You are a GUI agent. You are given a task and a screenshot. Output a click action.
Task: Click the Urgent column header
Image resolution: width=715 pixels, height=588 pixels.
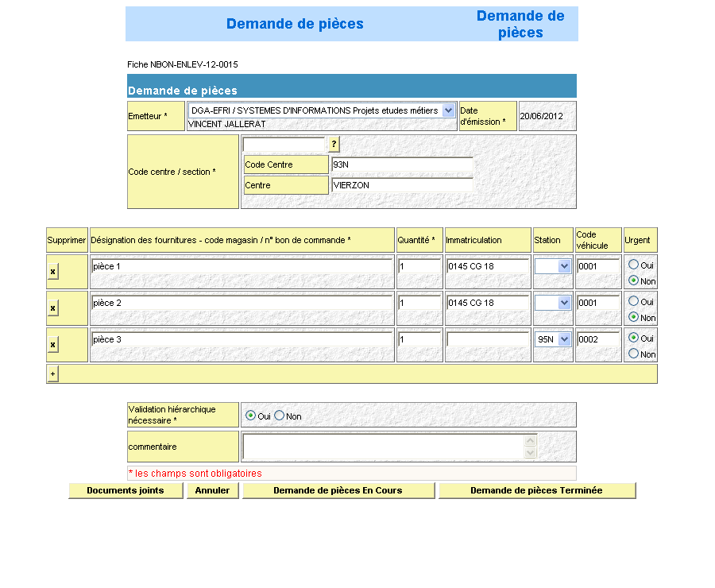(x=640, y=240)
